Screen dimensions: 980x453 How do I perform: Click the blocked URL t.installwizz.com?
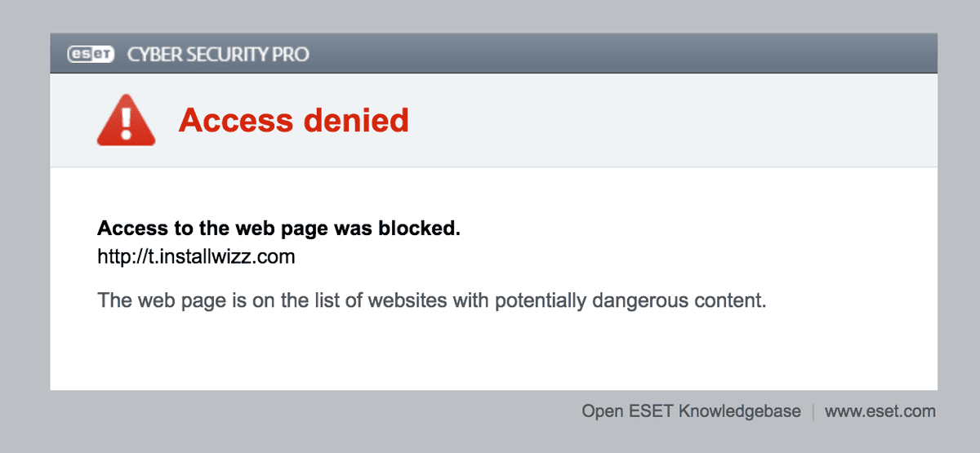pos(196,258)
